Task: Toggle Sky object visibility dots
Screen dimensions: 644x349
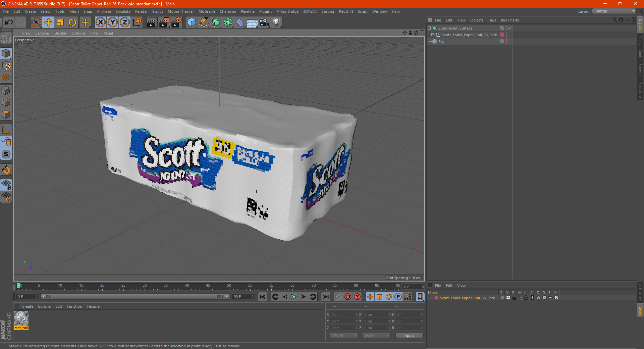Action: pos(506,42)
